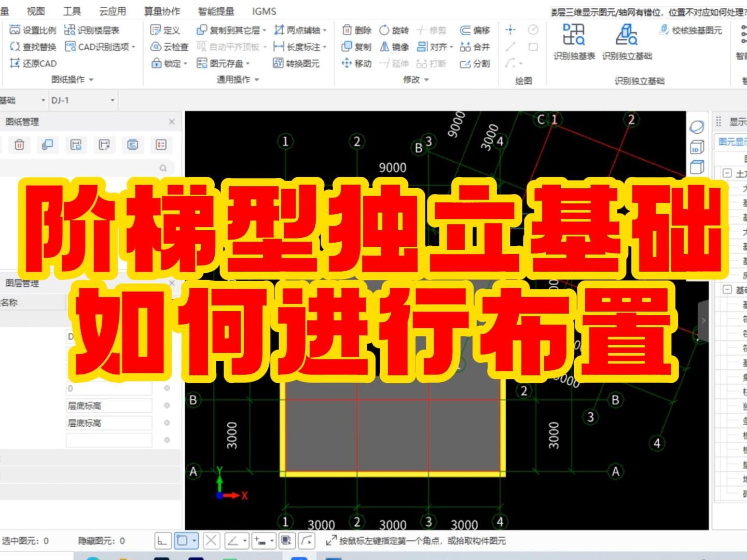This screenshot has width=747, height=560.
Task: Expand the 复制到其它层 dropdown arrow
Action: coord(264,30)
